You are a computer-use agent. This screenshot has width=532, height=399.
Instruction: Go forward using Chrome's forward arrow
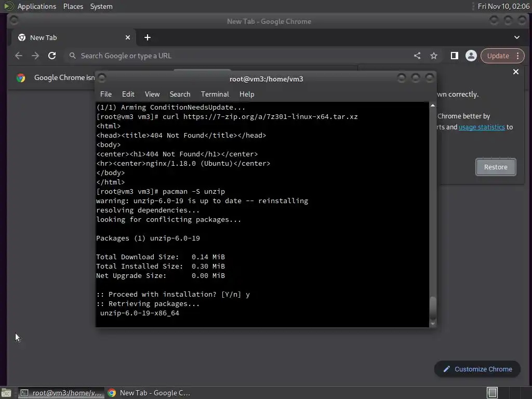pos(35,56)
